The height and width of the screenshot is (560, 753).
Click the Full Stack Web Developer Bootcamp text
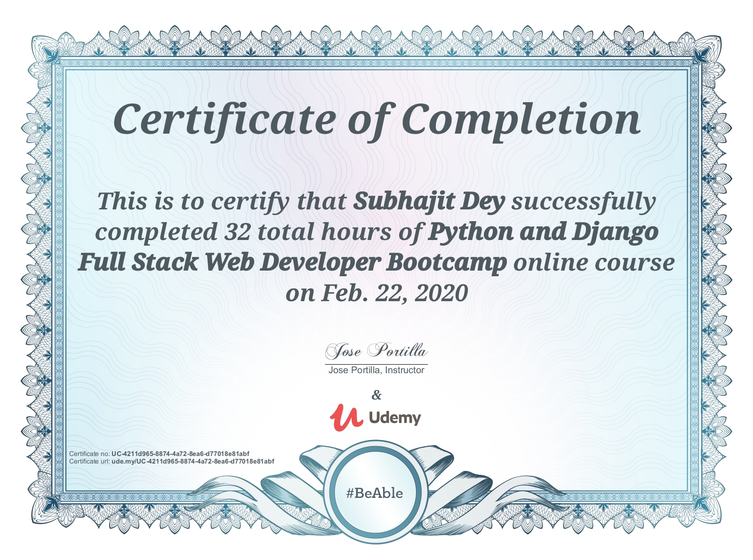pos(292,263)
